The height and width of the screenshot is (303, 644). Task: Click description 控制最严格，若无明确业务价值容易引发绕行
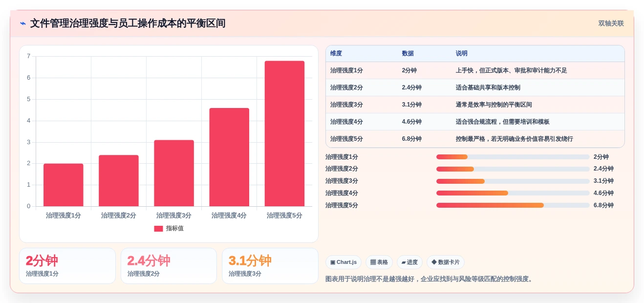[x=515, y=139]
